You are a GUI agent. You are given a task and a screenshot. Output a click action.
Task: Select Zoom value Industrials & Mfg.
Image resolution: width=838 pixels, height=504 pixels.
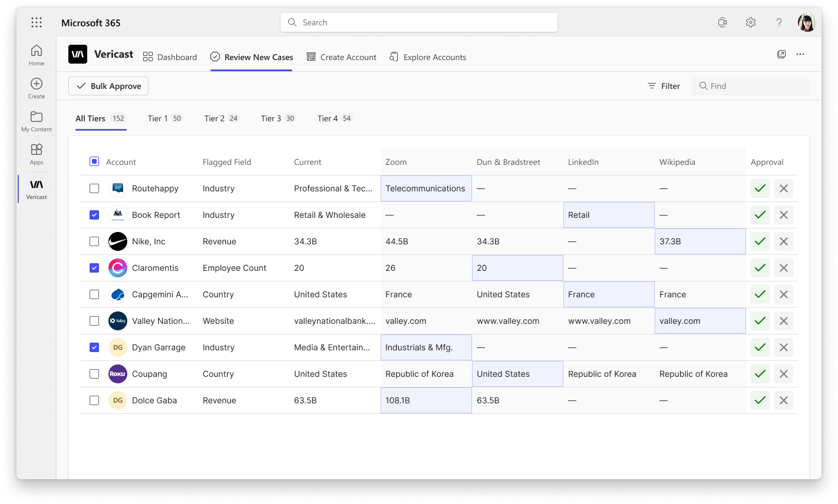click(426, 347)
